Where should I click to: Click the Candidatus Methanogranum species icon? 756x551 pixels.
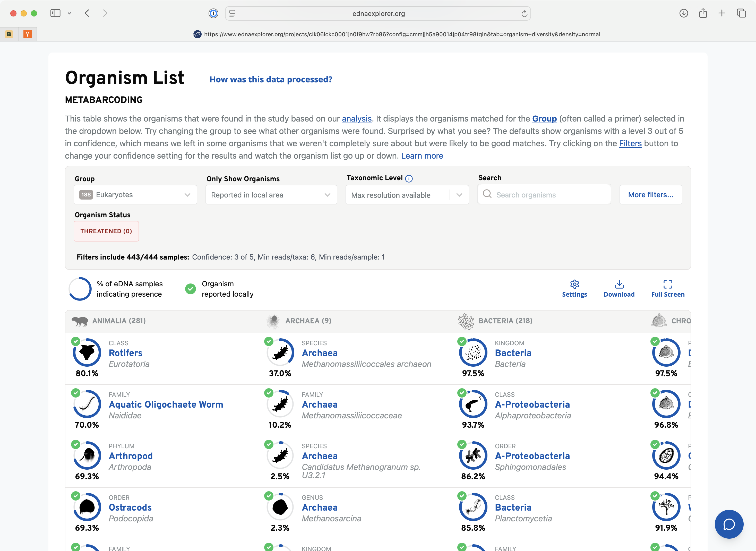click(x=280, y=455)
